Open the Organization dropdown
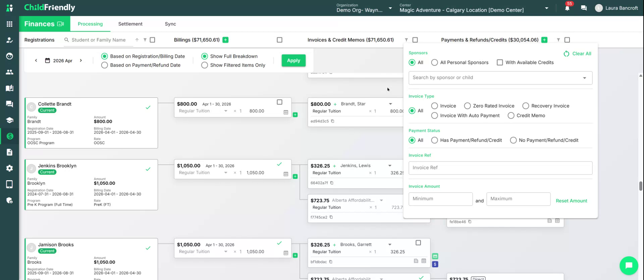 pyautogui.click(x=365, y=8)
